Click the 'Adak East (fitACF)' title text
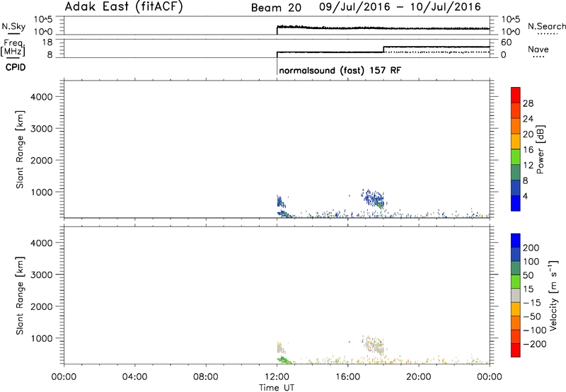 tap(124, 7)
